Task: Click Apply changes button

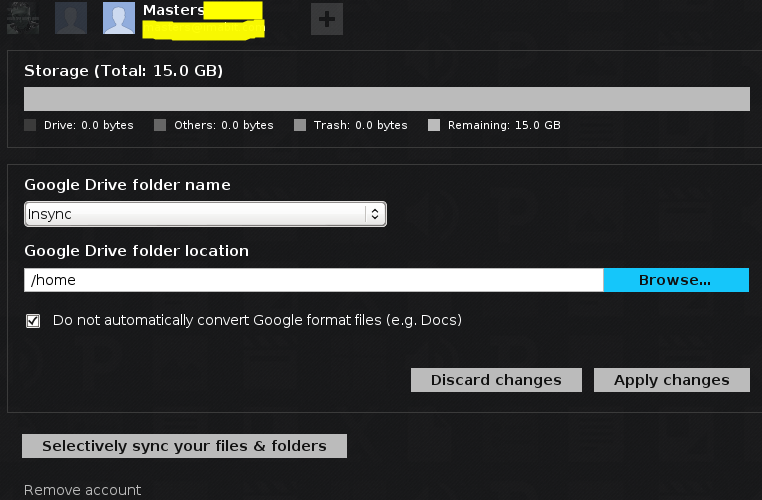Action: [x=672, y=379]
